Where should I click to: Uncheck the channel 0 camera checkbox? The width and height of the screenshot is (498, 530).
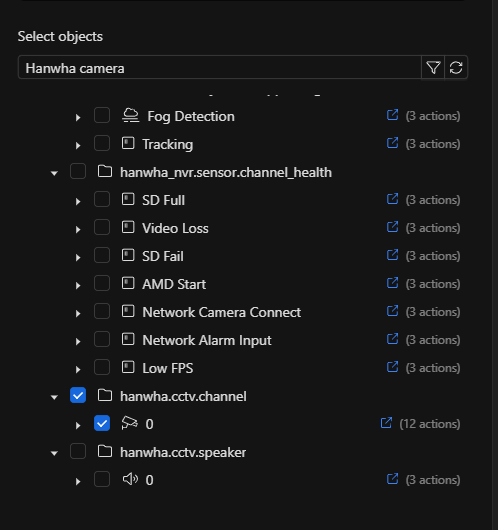pyautogui.click(x=102, y=423)
